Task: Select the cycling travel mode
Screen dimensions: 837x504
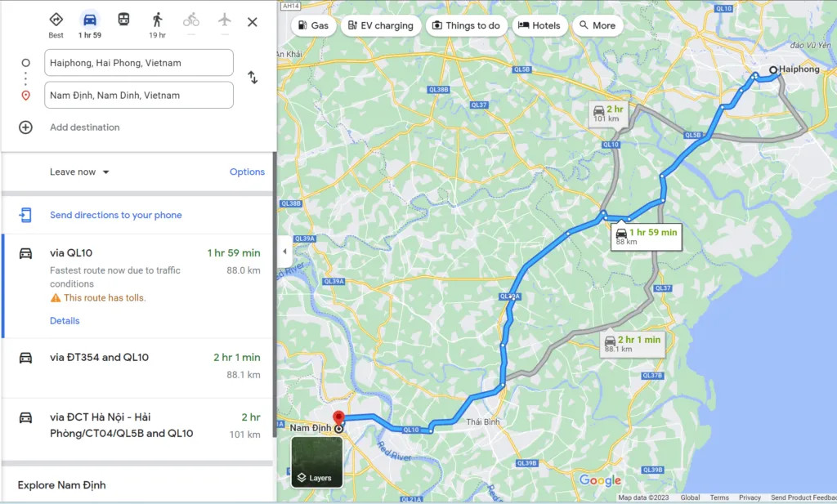Action: coord(191,20)
